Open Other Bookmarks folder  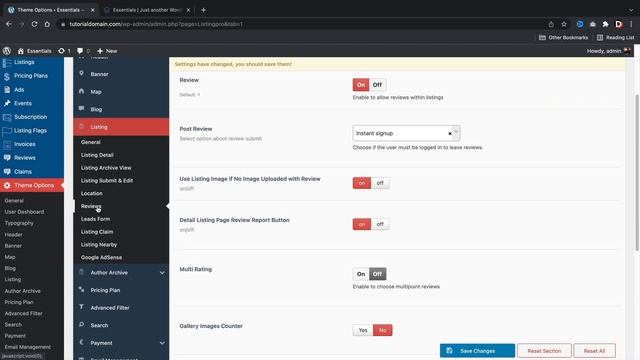(563, 38)
